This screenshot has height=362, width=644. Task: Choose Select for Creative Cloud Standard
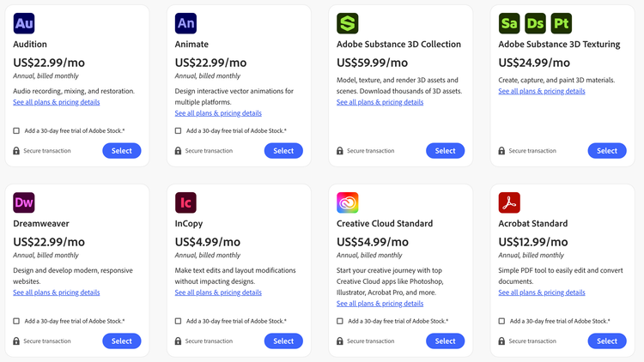click(445, 341)
